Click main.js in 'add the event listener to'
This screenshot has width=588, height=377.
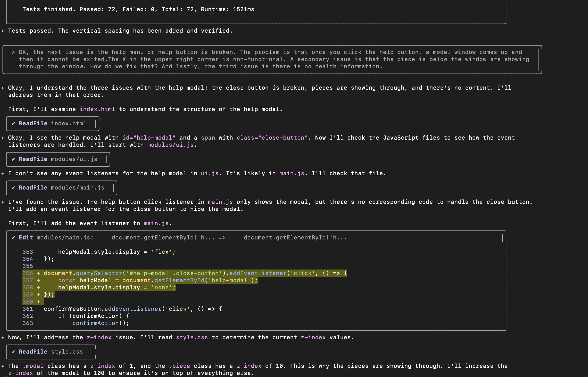click(x=156, y=223)
